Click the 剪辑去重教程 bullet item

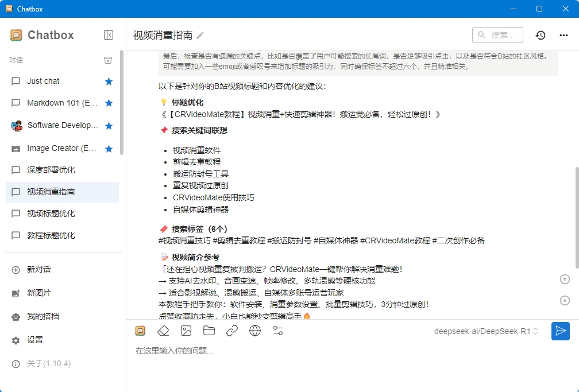click(x=197, y=162)
